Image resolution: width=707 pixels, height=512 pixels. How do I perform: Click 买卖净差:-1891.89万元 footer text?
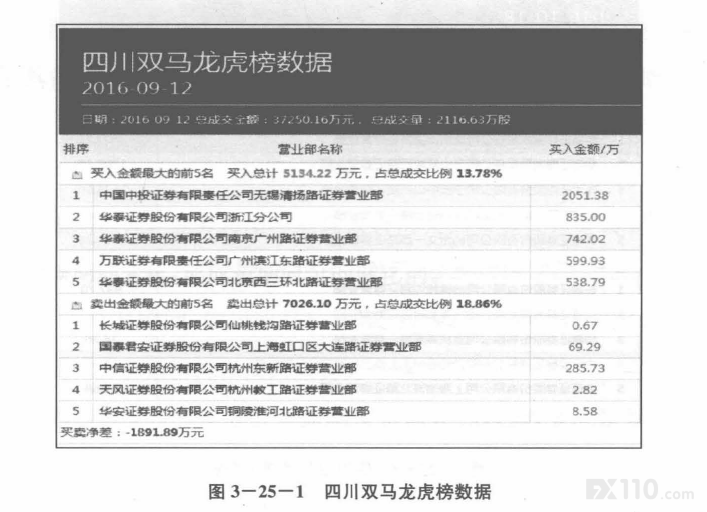click(132, 433)
